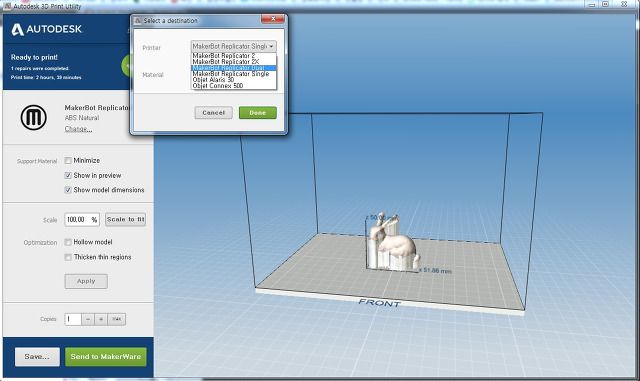Select MakerBot Replicator Single option
This screenshot has height=381, width=640.
click(234, 74)
